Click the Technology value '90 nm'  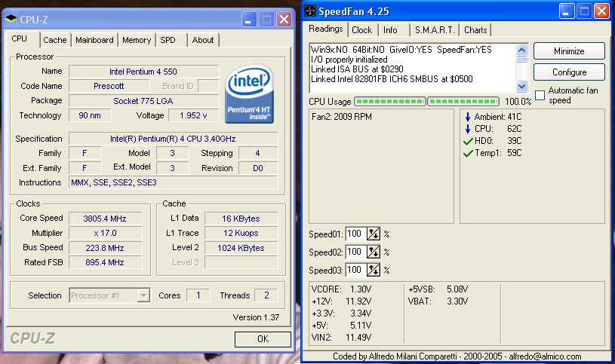[90, 115]
